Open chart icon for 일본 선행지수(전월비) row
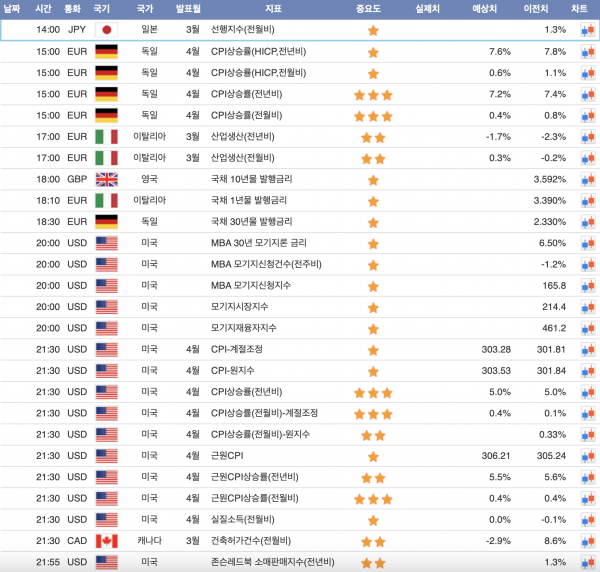Image resolution: width=600 pixels, height=572 pixels. click(587, 30)
